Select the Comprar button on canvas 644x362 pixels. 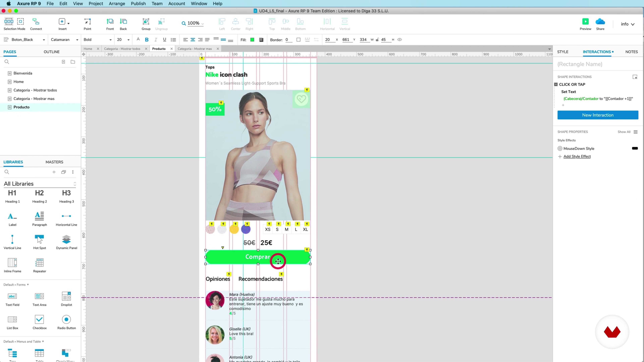point(258,257)
